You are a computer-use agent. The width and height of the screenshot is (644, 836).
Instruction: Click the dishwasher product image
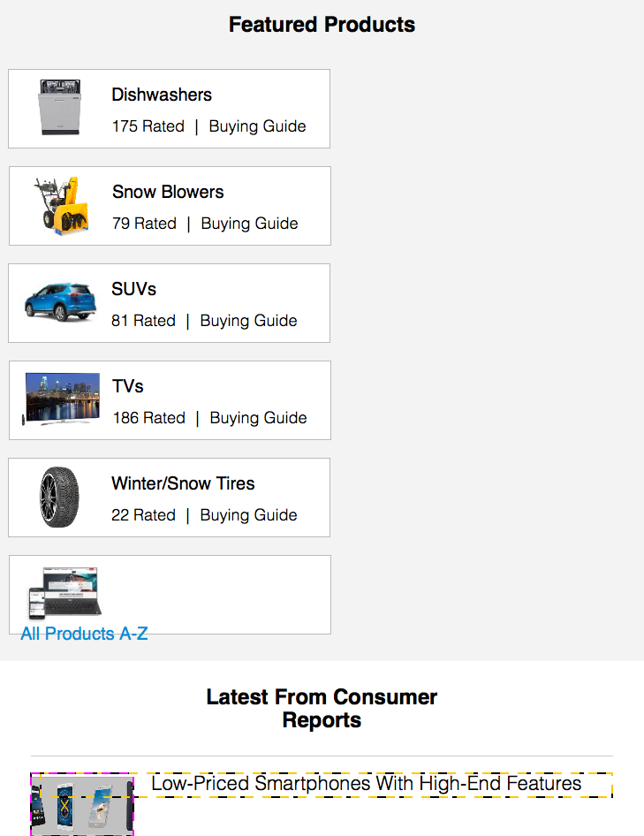tap(60, 107)
